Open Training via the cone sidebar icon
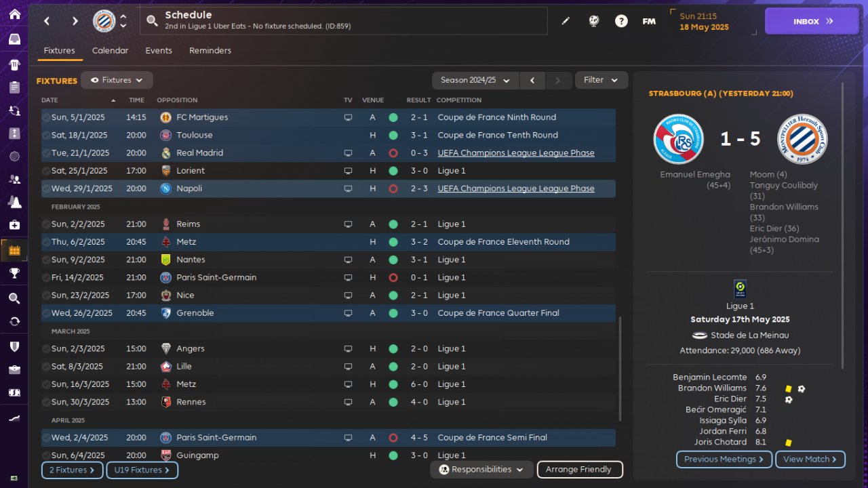 [14, 202]
